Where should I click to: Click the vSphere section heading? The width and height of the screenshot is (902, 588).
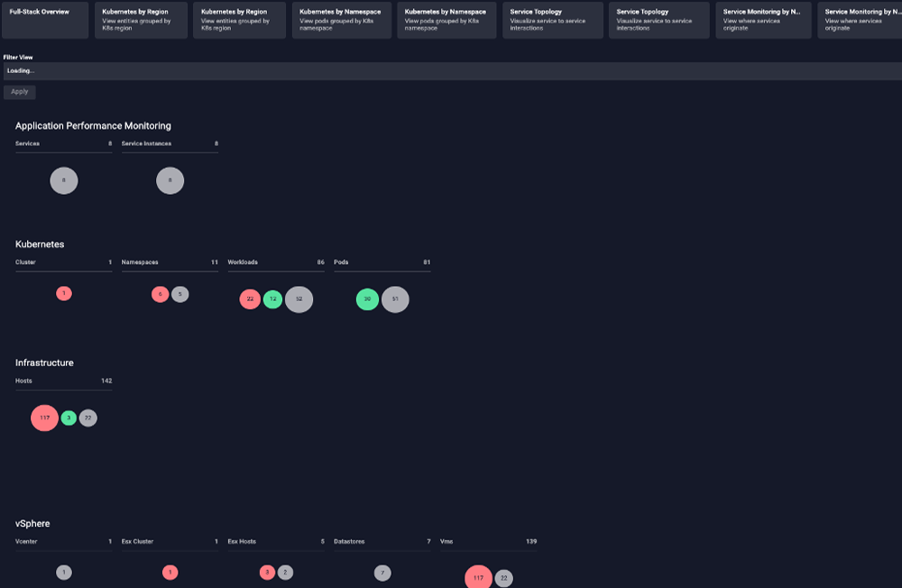point(32,524)
